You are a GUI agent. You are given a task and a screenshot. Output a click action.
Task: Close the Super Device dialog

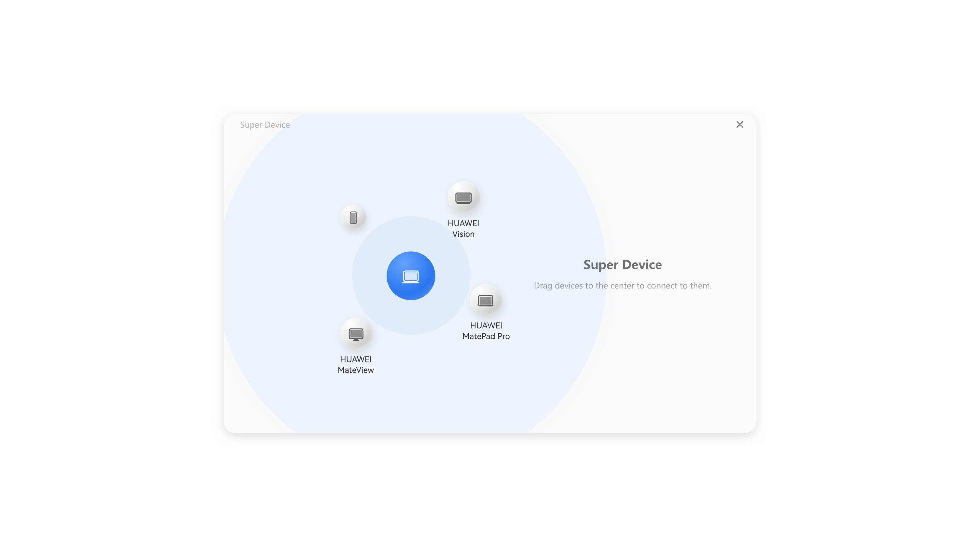point(740,125)
